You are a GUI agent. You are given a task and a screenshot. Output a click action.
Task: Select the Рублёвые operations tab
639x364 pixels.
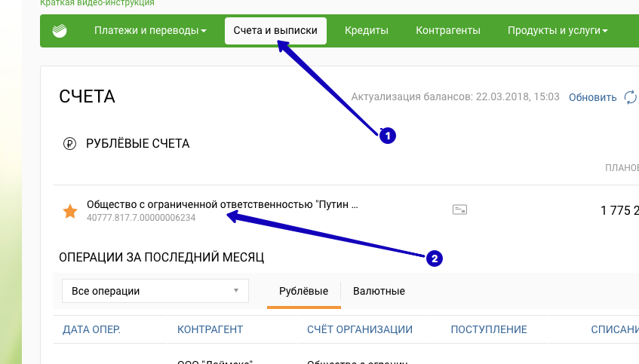(x=303, y=291)
